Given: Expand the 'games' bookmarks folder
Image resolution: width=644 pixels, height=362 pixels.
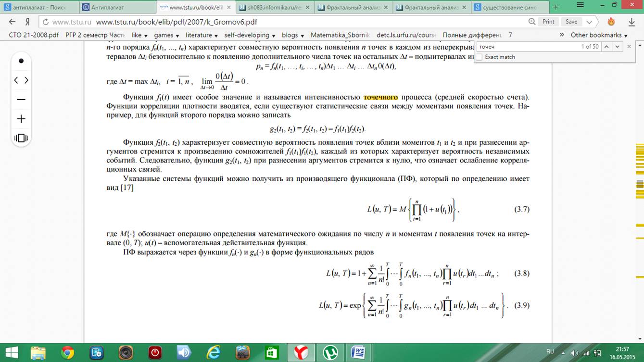Looking at the screenshot, I should pyautogui.click(x=166, y=35).
